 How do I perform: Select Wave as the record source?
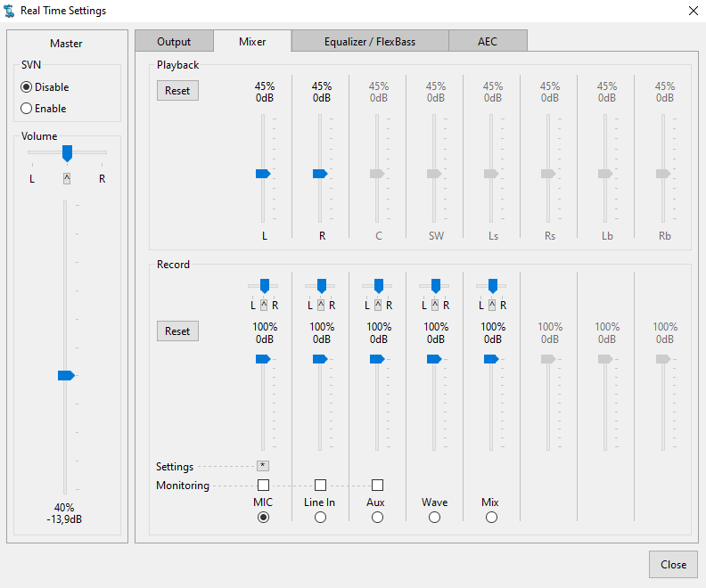coord(434,518)
